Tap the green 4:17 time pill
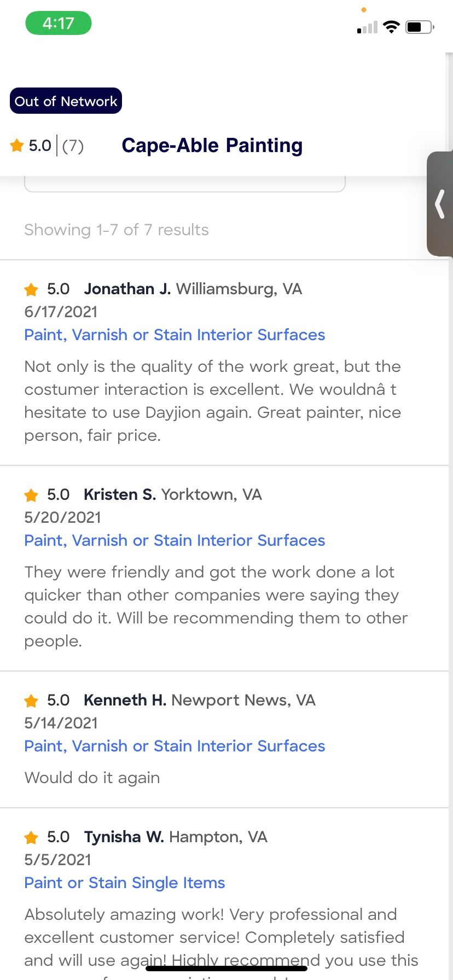Image resolution: width=453 pixels, height=980 pixels. click(x=59, y=24)
